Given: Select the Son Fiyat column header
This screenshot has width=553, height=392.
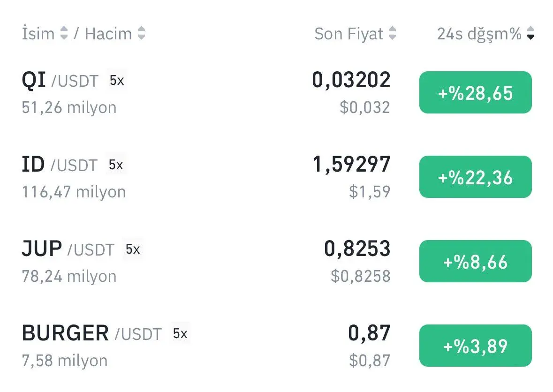Looking at the screenshot, I should click(x=348, y=34).
